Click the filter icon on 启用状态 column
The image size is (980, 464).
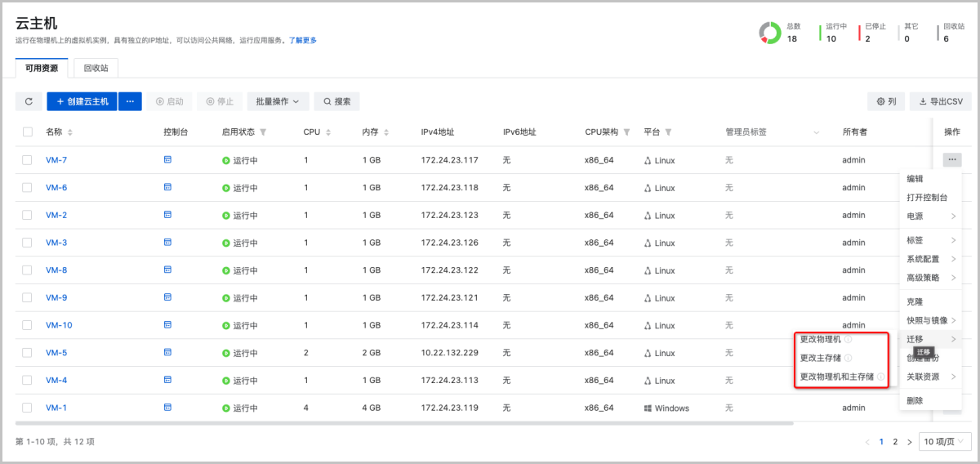pyautogui.click(x=263, y=132)
